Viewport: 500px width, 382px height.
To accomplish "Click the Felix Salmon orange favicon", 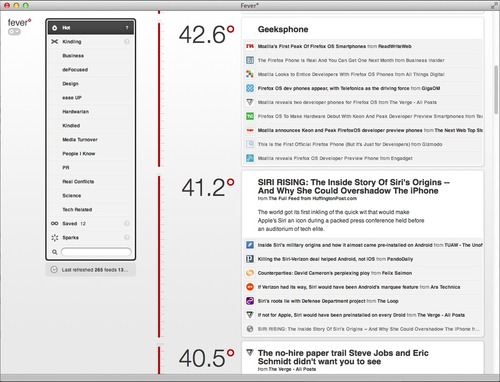I will click(x=250, y=273).
